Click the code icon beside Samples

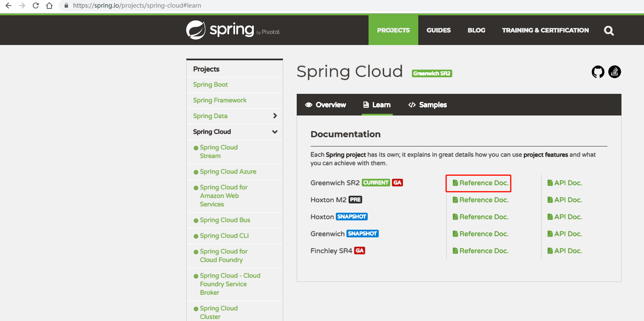[x=412, y=105]
